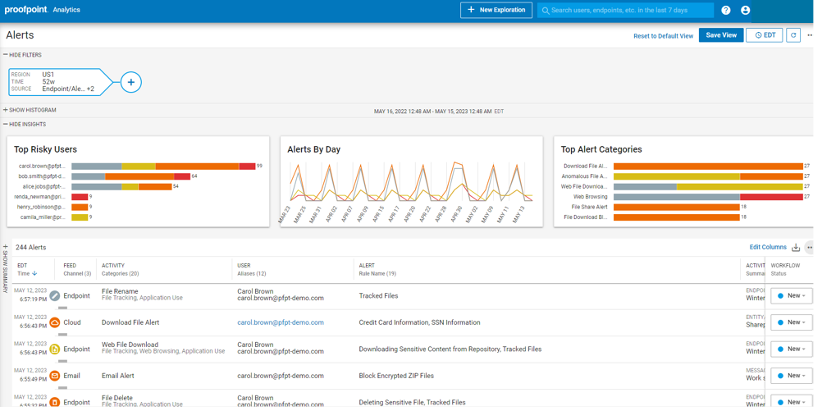Open the user account profile icon
The image size is (814, 412).
click(x=745, y=10)
